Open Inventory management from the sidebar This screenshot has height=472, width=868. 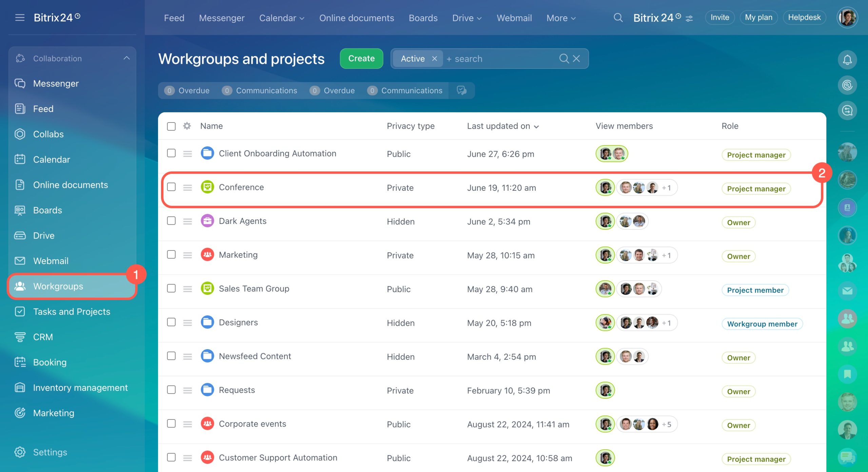pyautogui.click(x=80, y=388)
